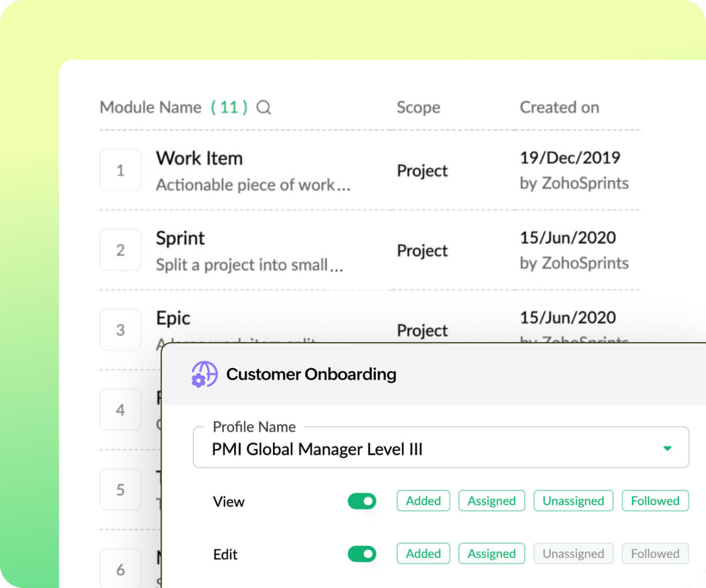Viewport: 706px width, 588px height.
Task: Select the number 5 row badge
Action: coord(121,490)
